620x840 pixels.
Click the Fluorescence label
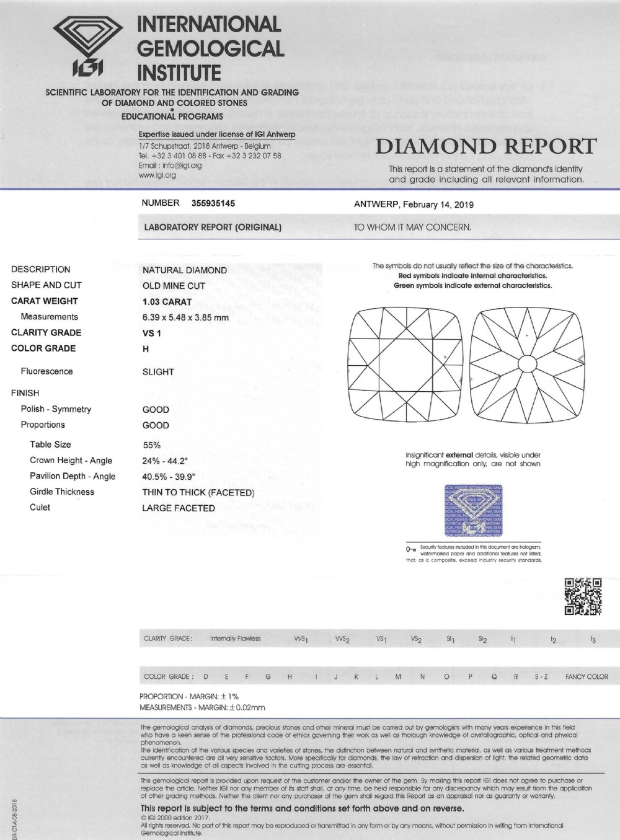coord(46,371)
